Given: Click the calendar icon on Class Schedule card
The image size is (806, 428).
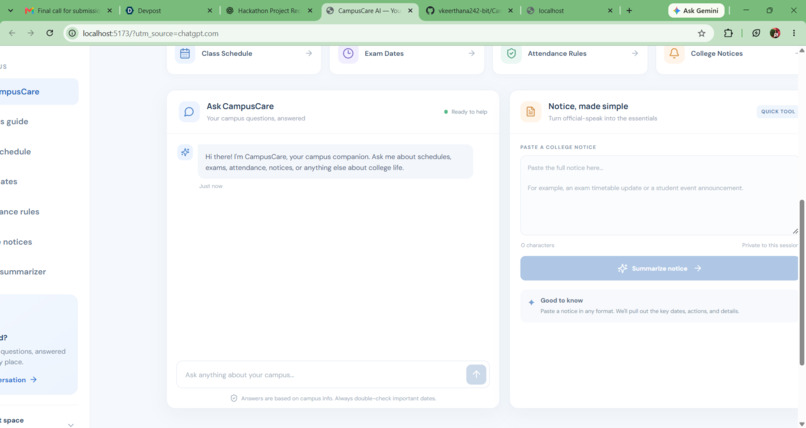Looking at the screenshot, I should pyautogui.click(x=185, y=53).
